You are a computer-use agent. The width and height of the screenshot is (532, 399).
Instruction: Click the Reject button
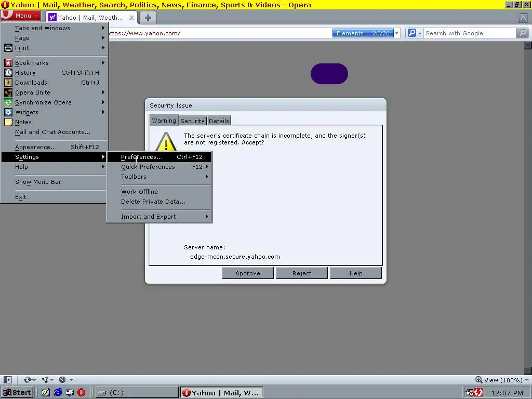(x=302, y=273)
